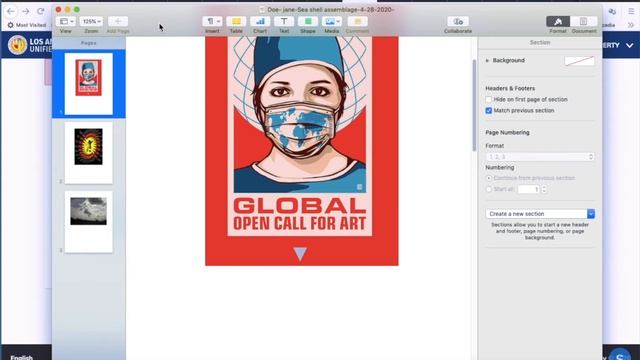
Task: Select page 2 thumbnail with black artwork
Action: point(89,153)
